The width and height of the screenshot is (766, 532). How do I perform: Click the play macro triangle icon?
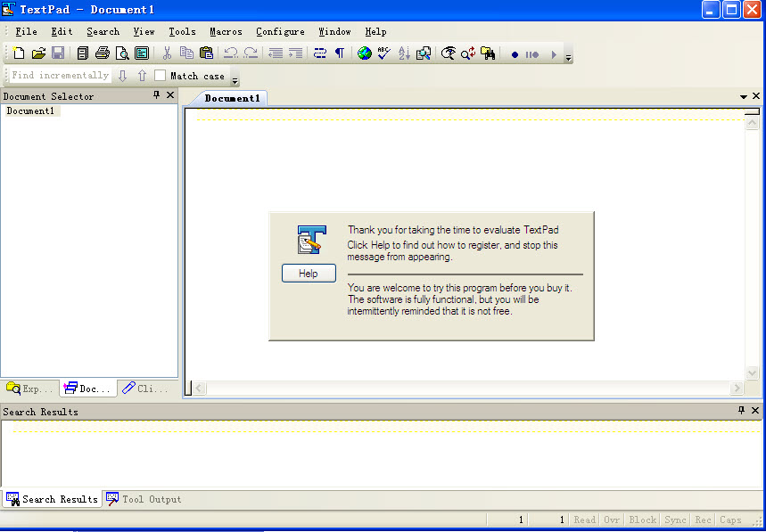click(554, 54)
